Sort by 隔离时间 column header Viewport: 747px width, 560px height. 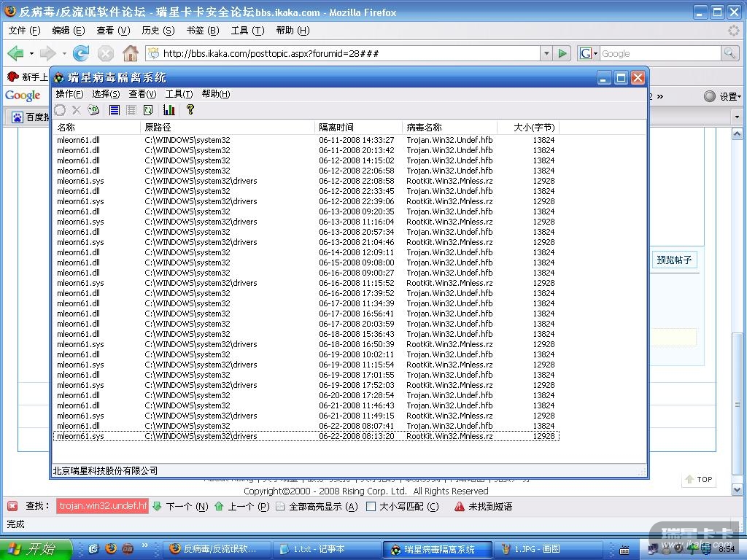358,127
